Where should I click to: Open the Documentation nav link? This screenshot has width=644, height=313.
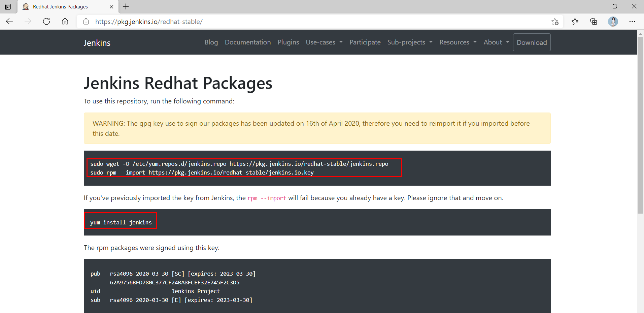click(248, 42)
